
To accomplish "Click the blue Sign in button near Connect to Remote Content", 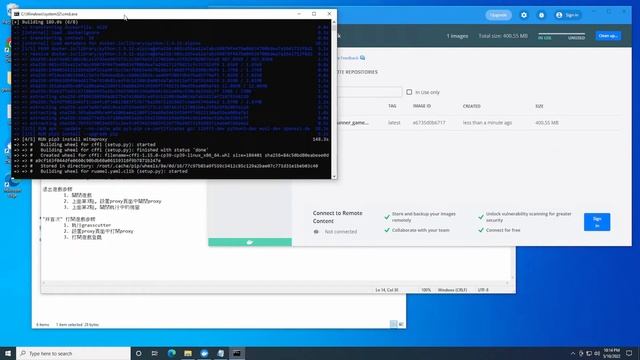I will [597, 222].
